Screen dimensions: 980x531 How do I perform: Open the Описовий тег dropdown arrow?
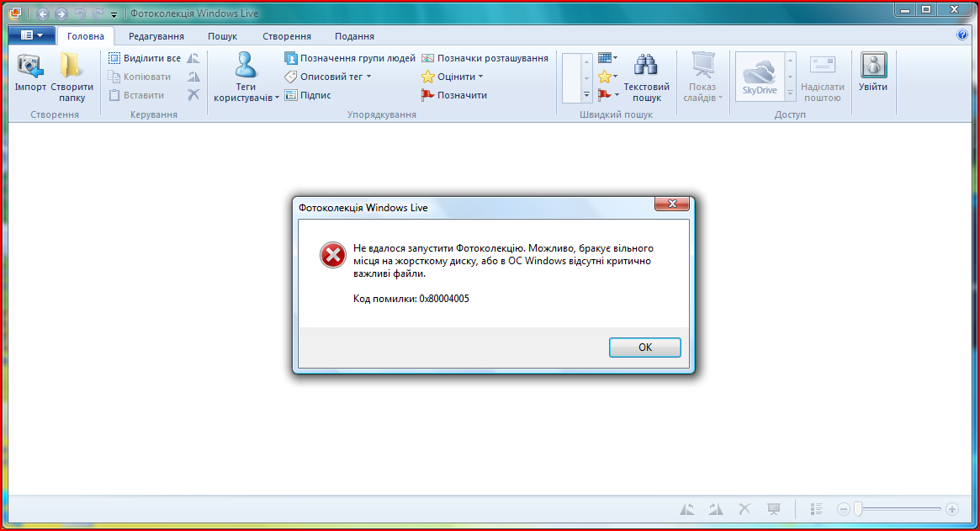(368, 77)
